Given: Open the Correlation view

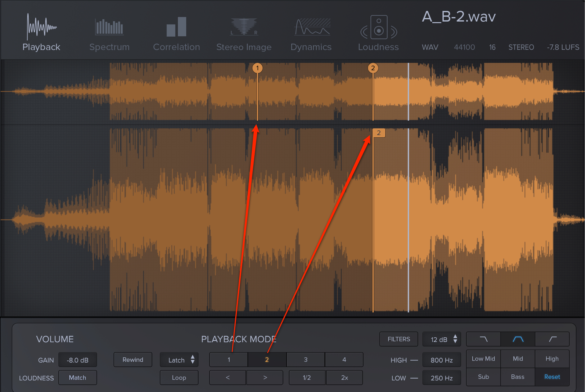Looking at the screenshot, I should [x=177, y=34].
